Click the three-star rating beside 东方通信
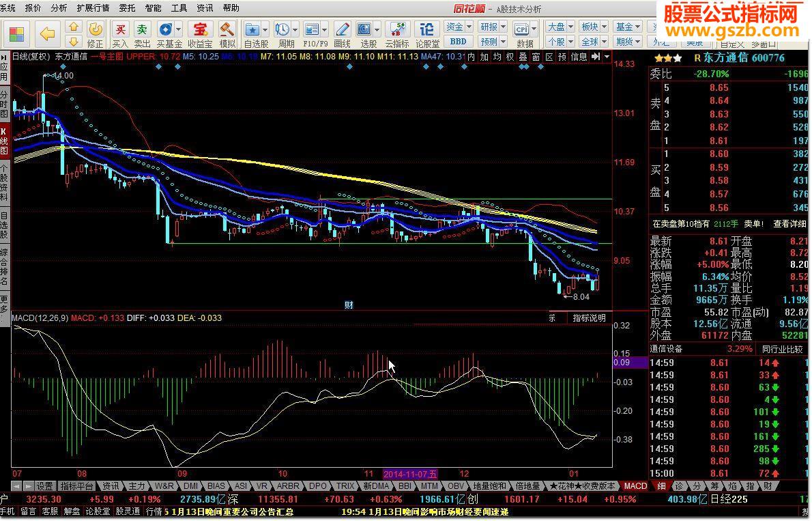 coord(668,58)
